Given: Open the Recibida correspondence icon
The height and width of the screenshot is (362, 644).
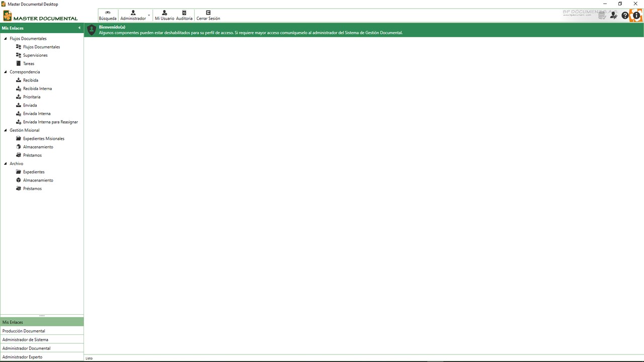Looking at the screenshot, I should [x=19, y=80].
